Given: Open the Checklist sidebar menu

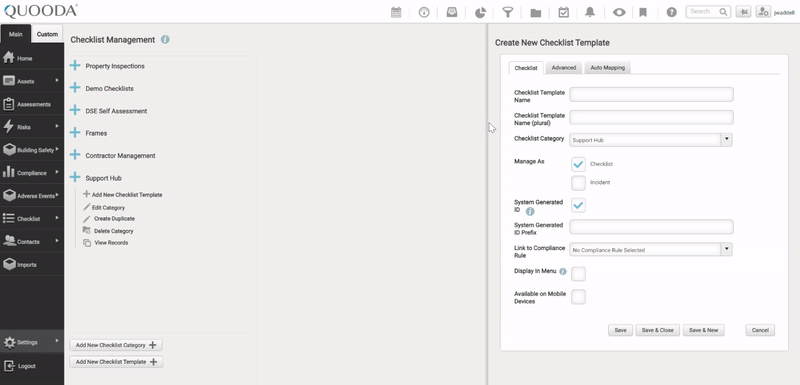Looking at the screenshot, I should pyautogui.click(x=32, y=219).
